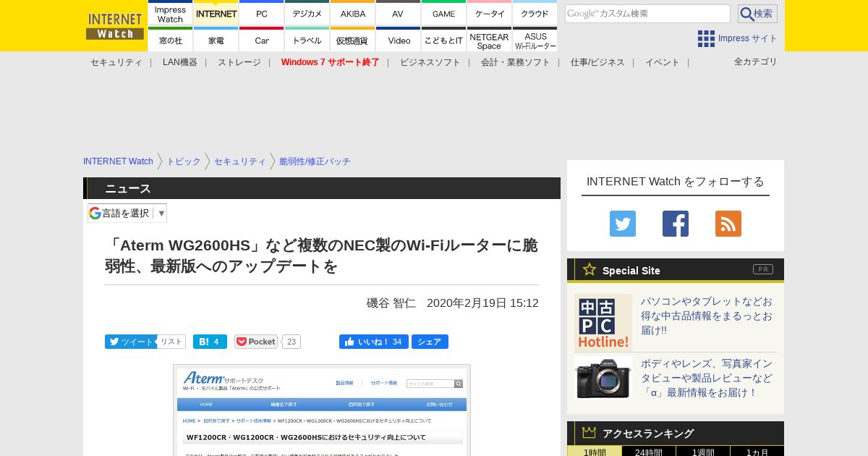Open the デジカメ site tab

[x=307, y=13]
